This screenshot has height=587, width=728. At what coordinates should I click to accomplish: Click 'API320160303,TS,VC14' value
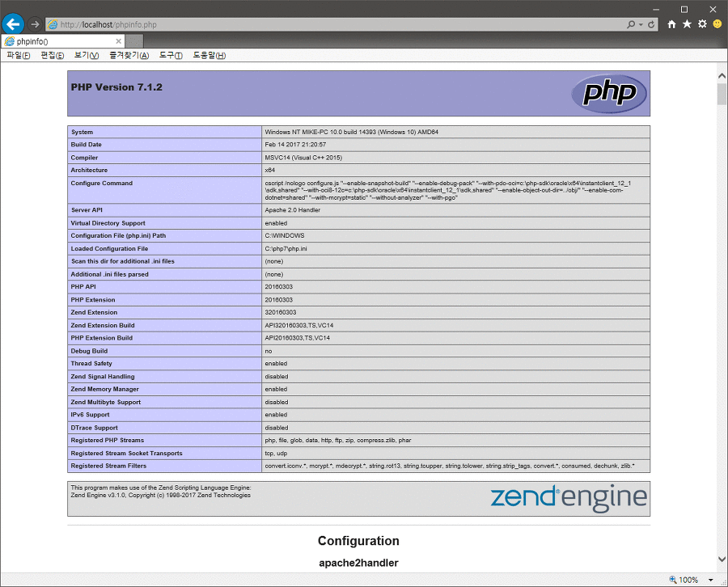point(299,325)
